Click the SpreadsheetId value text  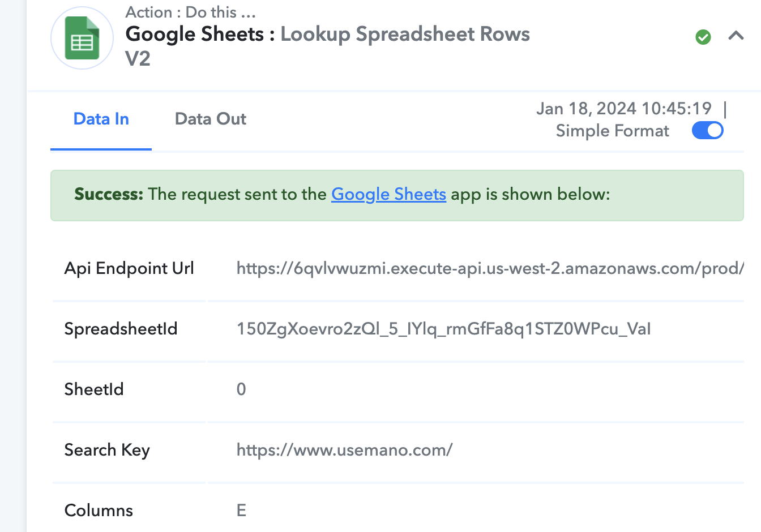pos(443,329)
